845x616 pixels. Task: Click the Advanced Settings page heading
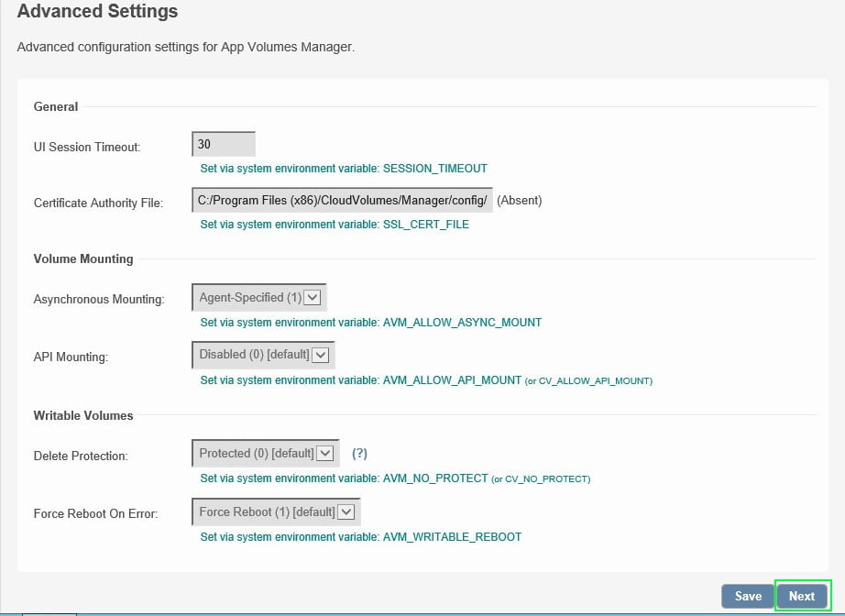click(x=98, y=12)
